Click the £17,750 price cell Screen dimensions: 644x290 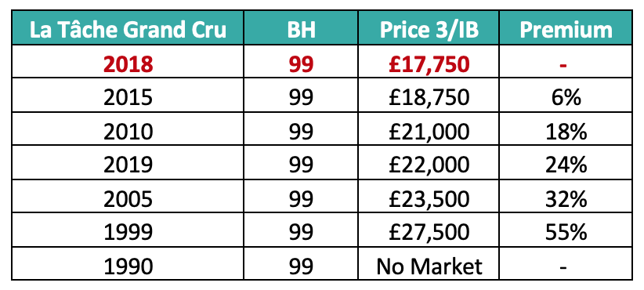click(429, 61)
